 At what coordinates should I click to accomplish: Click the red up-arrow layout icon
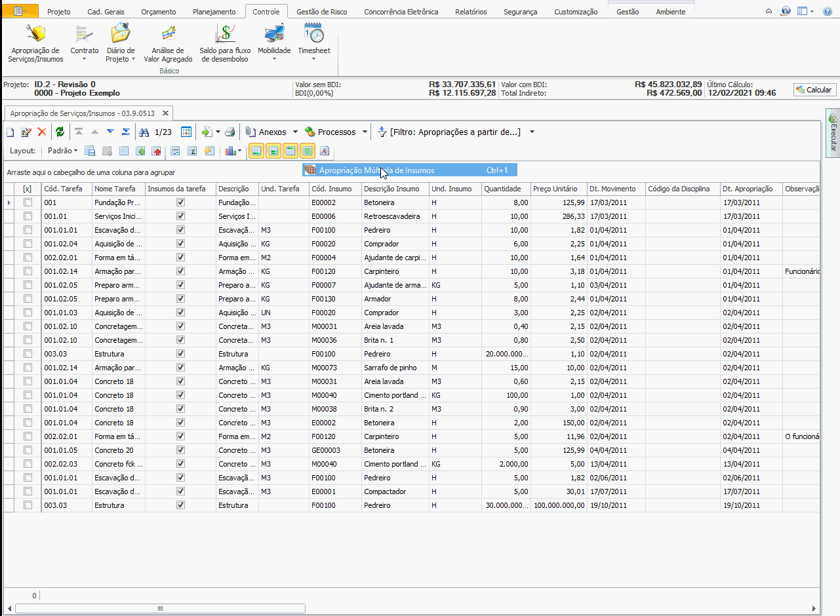coord(156,151)
